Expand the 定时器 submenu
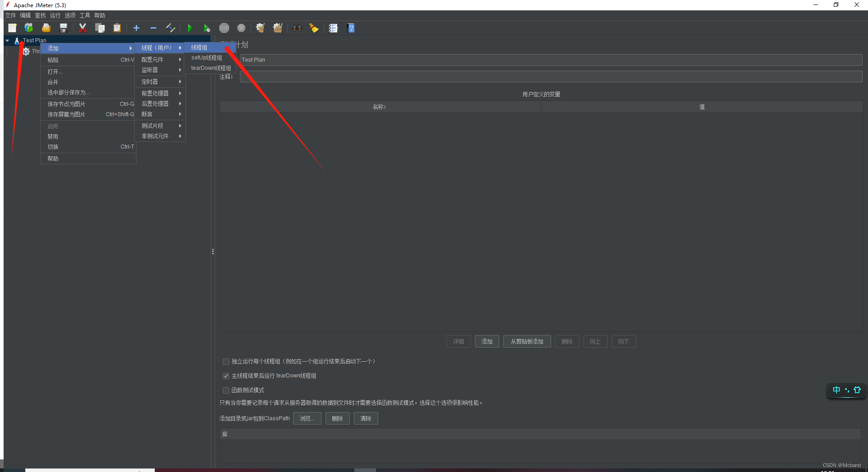868x472 pixels. click(x=160, y=82)
